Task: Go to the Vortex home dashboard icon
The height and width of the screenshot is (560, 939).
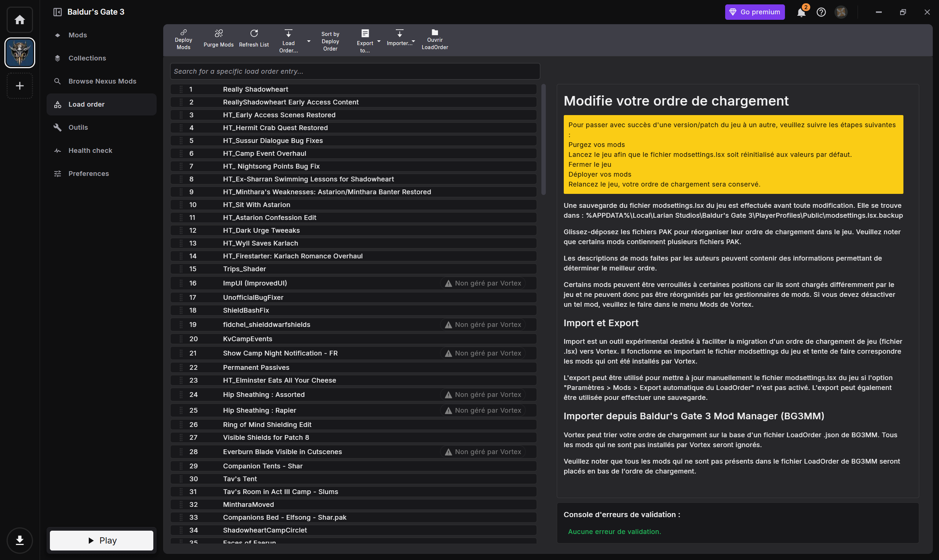Action: pyautogui.click(x=20, y=20)
